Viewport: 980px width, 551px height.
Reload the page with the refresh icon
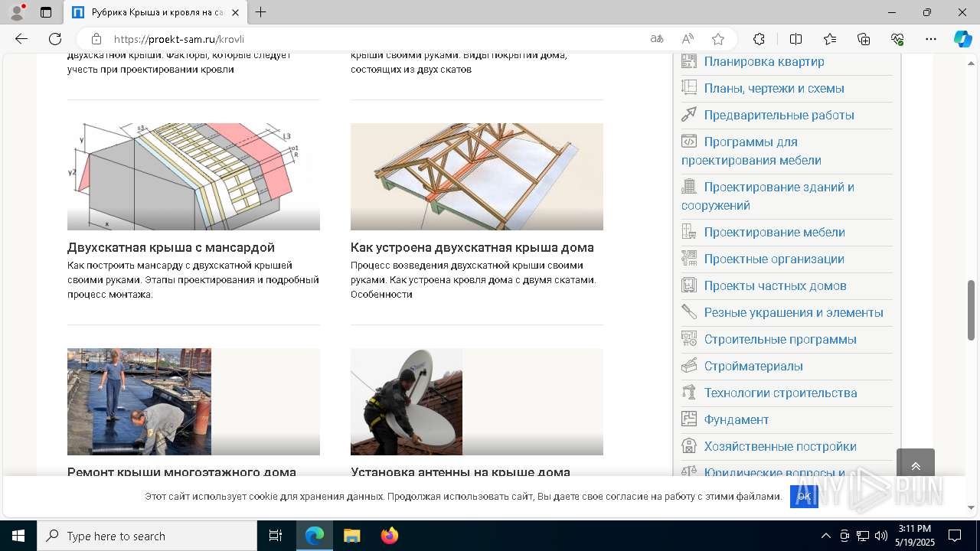point(55,39)
